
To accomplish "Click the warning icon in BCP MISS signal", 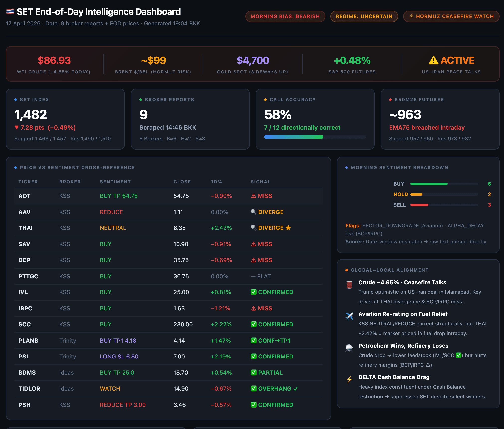I will (x=253, y=260).
